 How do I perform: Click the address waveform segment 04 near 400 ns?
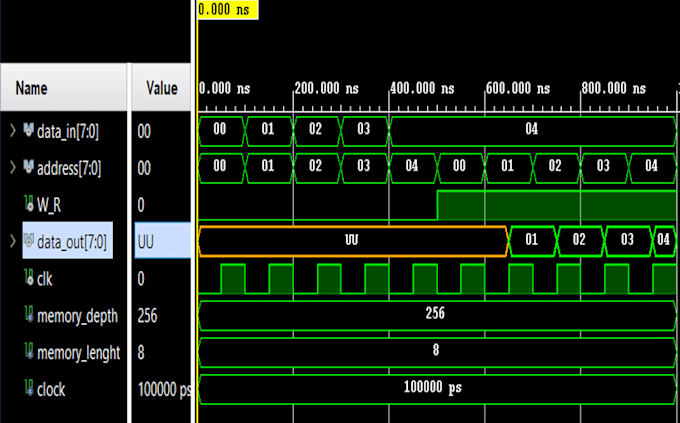click(412, 167)
